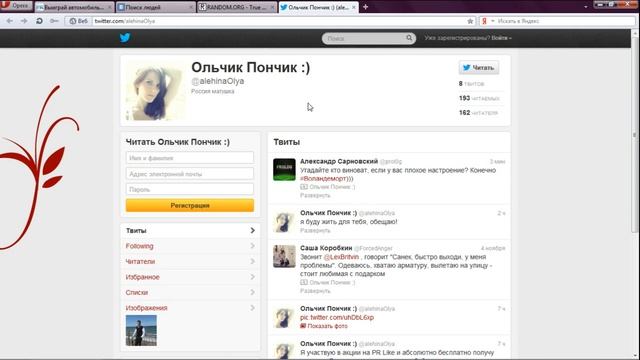Click the chevron beside "Following"
640x360 pixels.
pyautogui.click(x=252, y=246)
